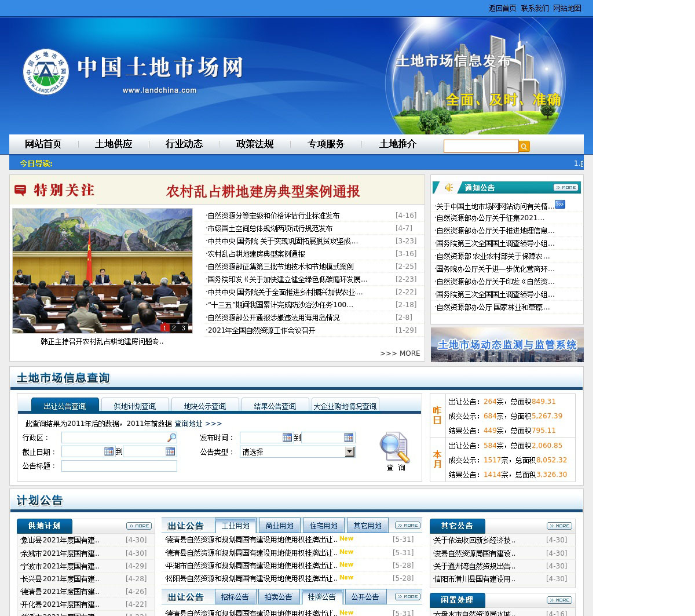
Task: Click the blue >>> icon beside first notice
Action: tap(560, 204)
